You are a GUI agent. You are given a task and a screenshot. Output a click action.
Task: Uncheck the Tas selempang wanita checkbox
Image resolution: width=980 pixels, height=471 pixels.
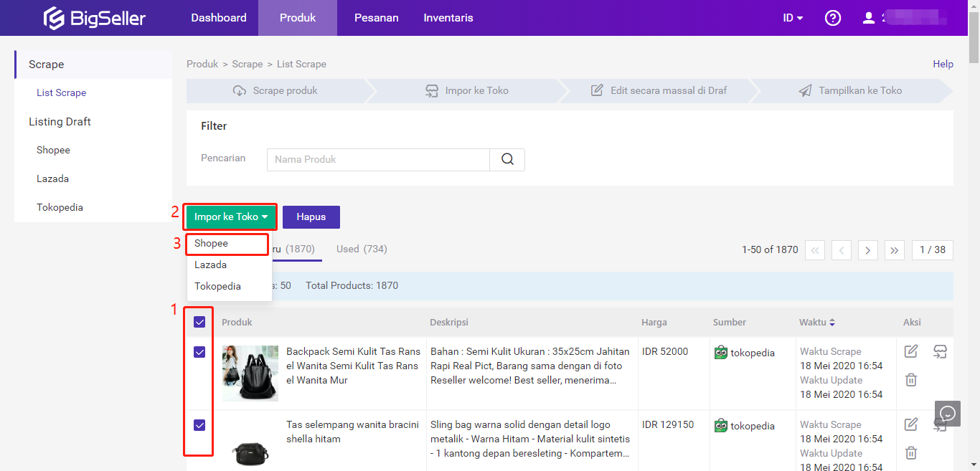pyautogui.click(x=199, y=425)
